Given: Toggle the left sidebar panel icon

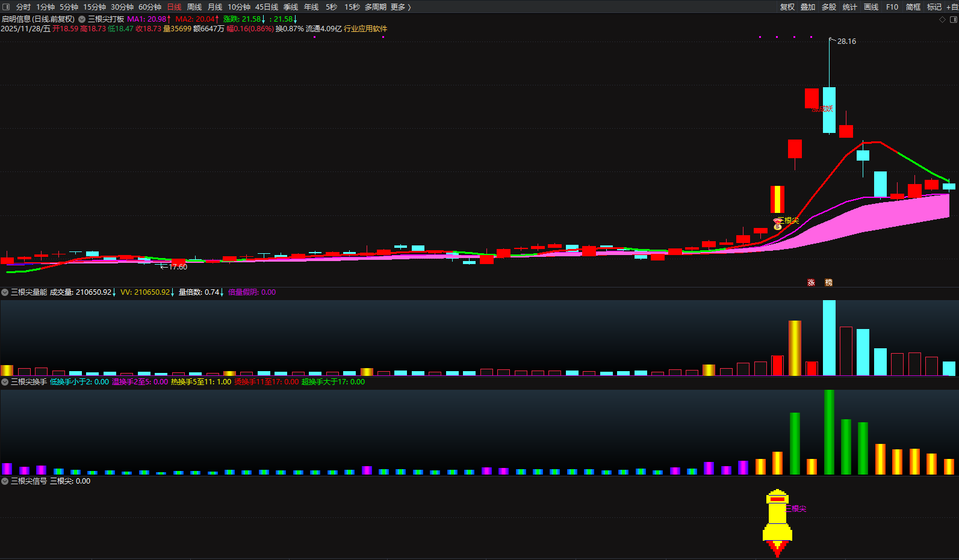Looking at the screenshot, I should click(7, 7).
